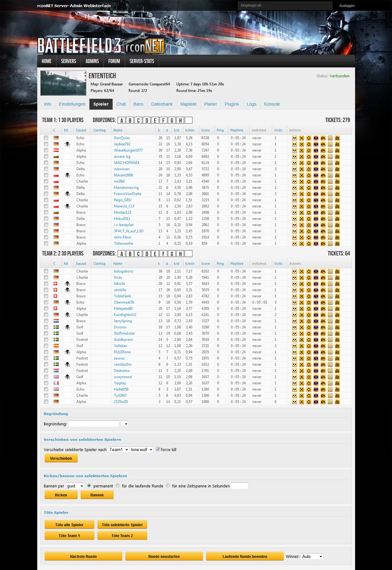Viewport: 392px width, 570px height.
Task: Open the SERVER-STATS menu item
Action: [142, 61]
